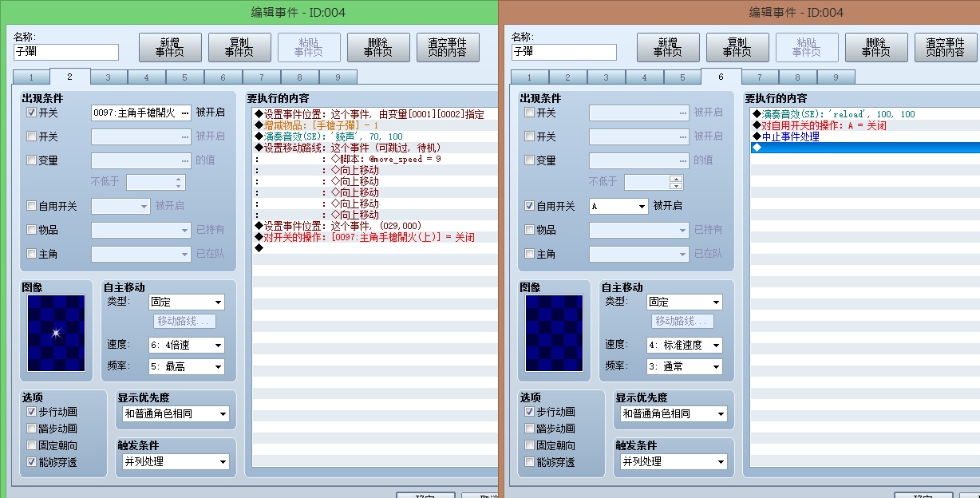Viewport: 980px width, 498px height.
Task: Click 删除事件页 button in left window
Action: pos(378,47)
